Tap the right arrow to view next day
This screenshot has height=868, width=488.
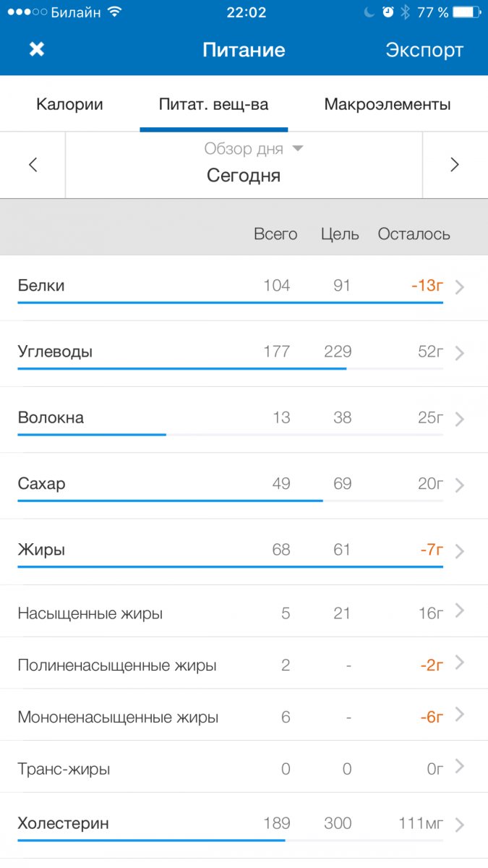tap(455, 165)
